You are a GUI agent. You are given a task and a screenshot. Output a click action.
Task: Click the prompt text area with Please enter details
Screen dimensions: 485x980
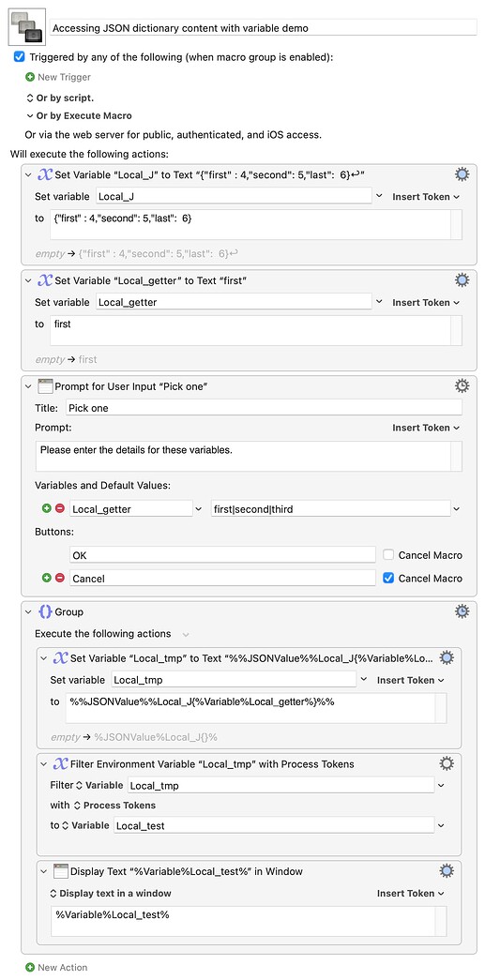click(x=242, y=457)
